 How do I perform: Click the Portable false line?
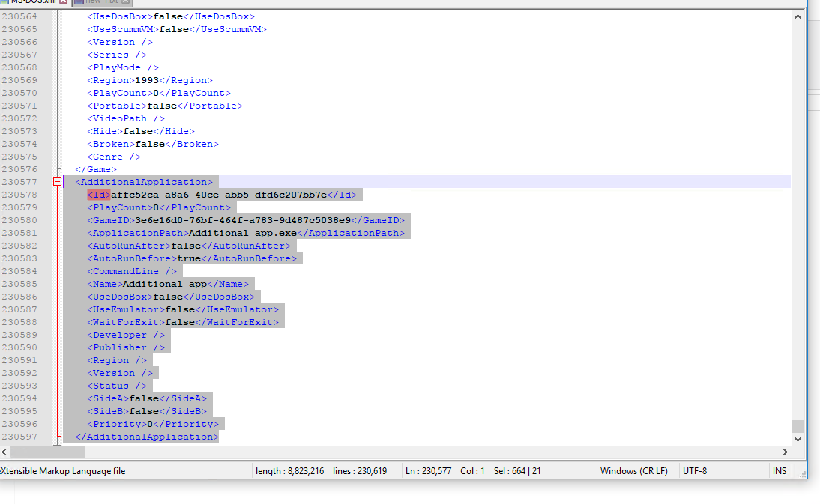165,106
